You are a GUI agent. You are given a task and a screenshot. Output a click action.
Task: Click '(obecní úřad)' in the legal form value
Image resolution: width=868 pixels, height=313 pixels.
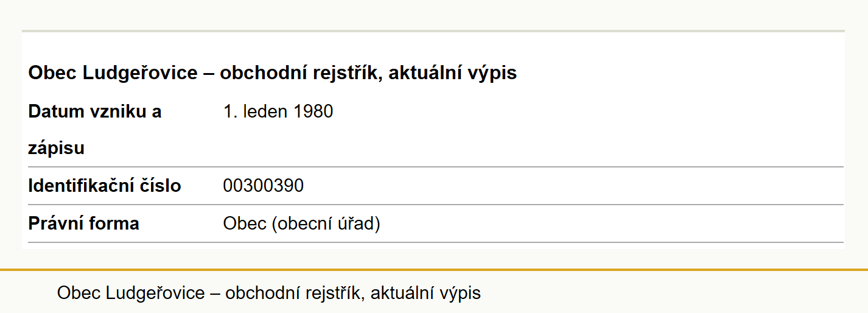[326, 224]
